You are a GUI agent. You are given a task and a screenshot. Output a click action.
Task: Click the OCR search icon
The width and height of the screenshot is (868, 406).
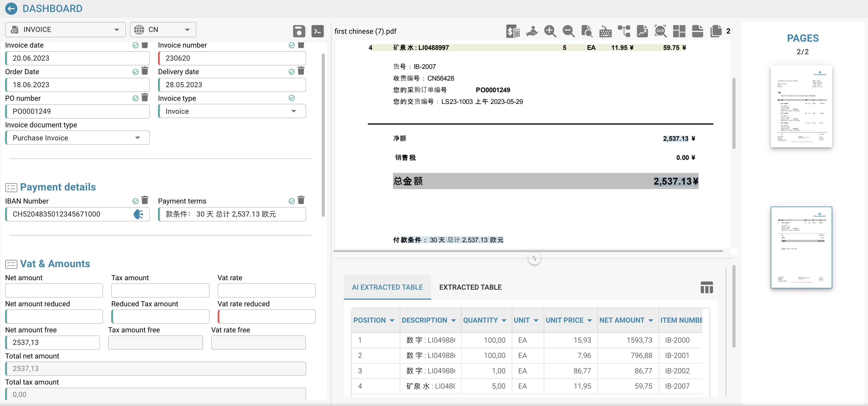tap(660, 31)
